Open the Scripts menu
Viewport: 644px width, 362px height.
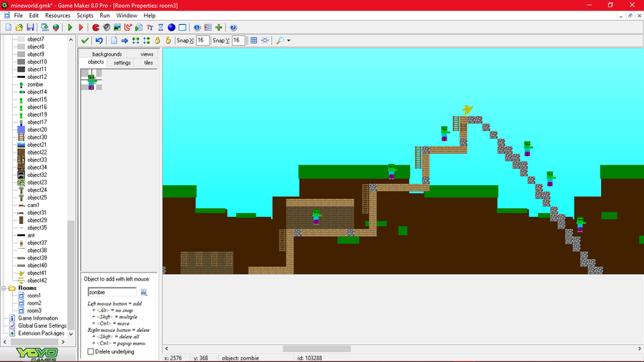tap(85, 16)
